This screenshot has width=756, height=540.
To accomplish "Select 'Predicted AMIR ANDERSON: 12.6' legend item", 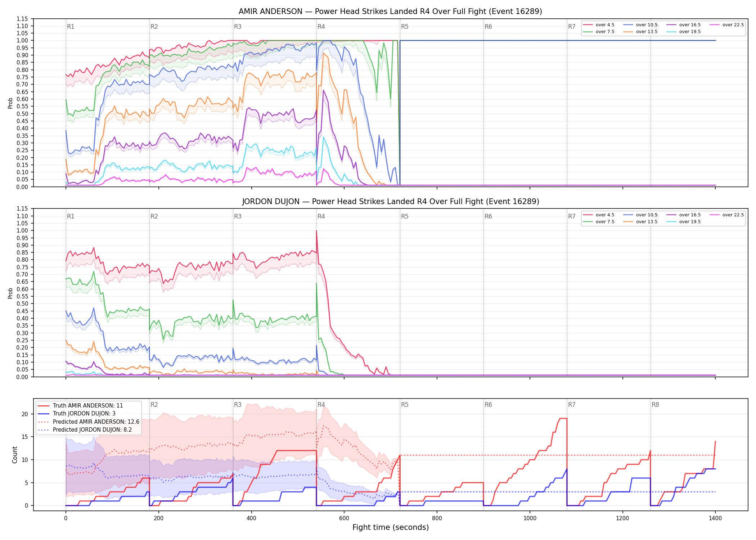I will click(88, 422).
